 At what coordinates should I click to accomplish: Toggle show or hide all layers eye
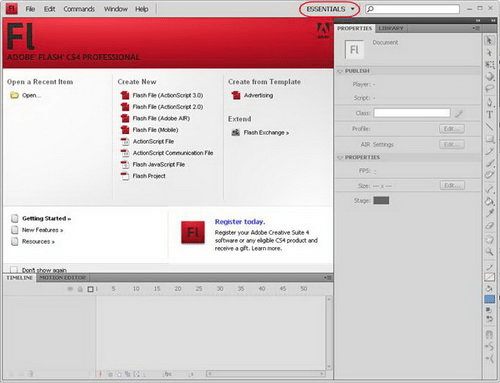(70, 289)
